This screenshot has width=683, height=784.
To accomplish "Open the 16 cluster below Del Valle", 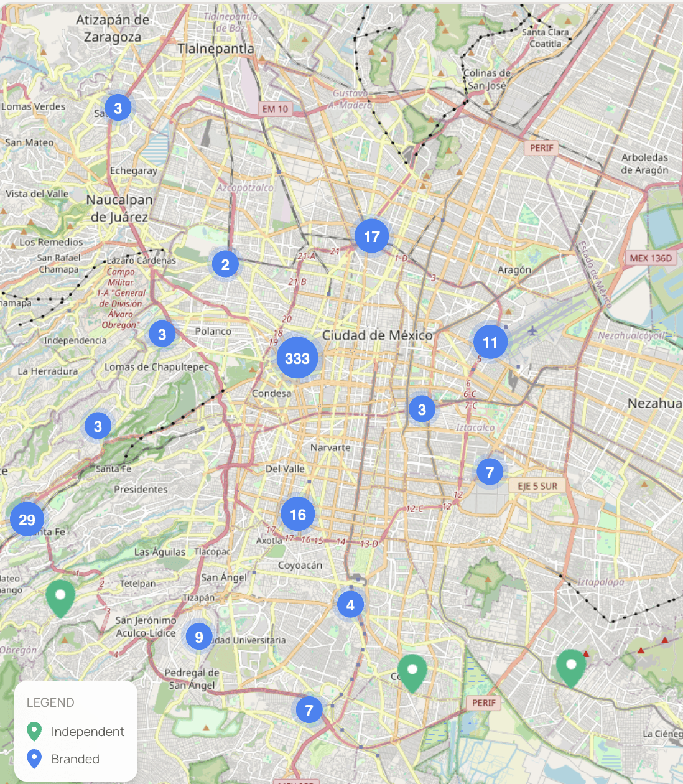I will point(298,515).
